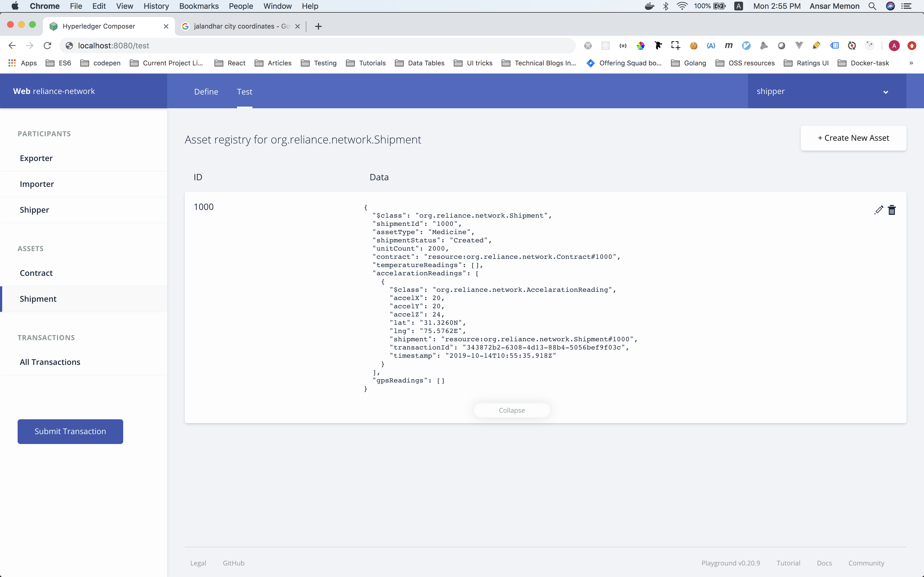Open the screenshot capture extension
Viewport: 924px width, 577px height.
pyautogui.click(x=676, y=45)
